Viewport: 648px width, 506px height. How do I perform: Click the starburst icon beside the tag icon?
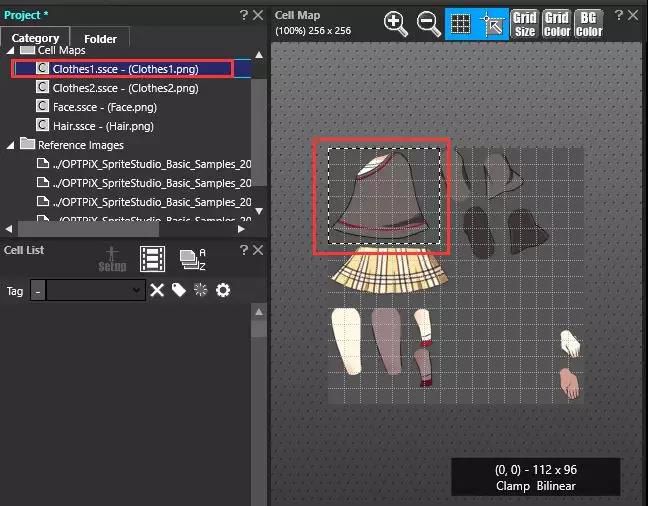click(200, 290)
